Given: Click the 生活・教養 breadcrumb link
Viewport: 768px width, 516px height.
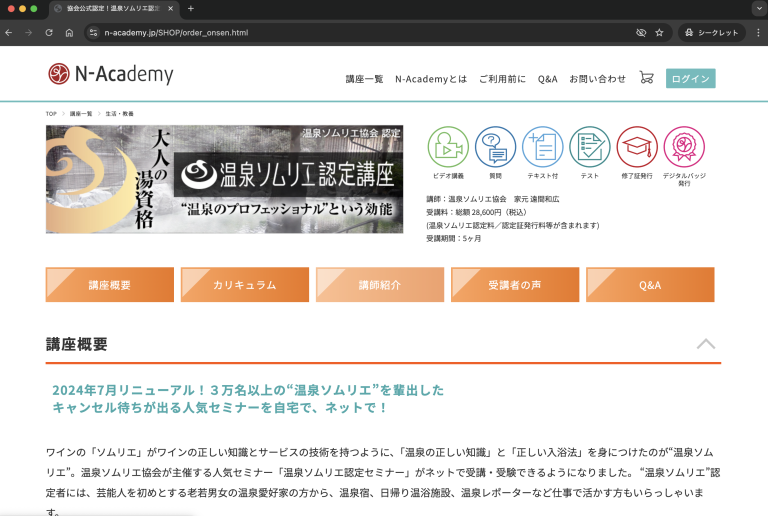Looking at the screenshot, I should tap(120, 114).
